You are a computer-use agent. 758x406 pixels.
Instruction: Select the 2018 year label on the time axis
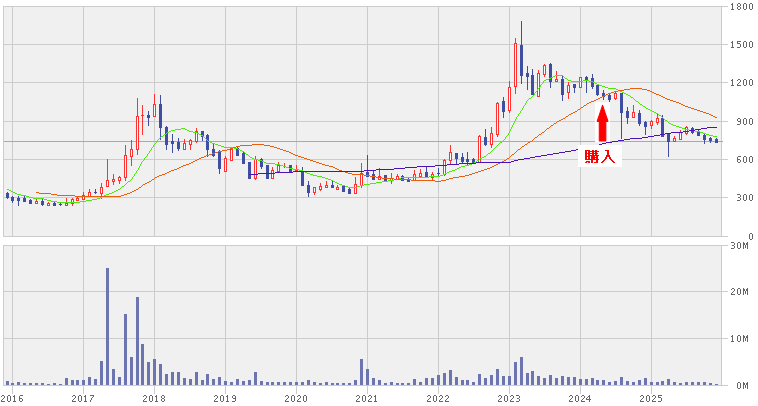tap(154, 398)
